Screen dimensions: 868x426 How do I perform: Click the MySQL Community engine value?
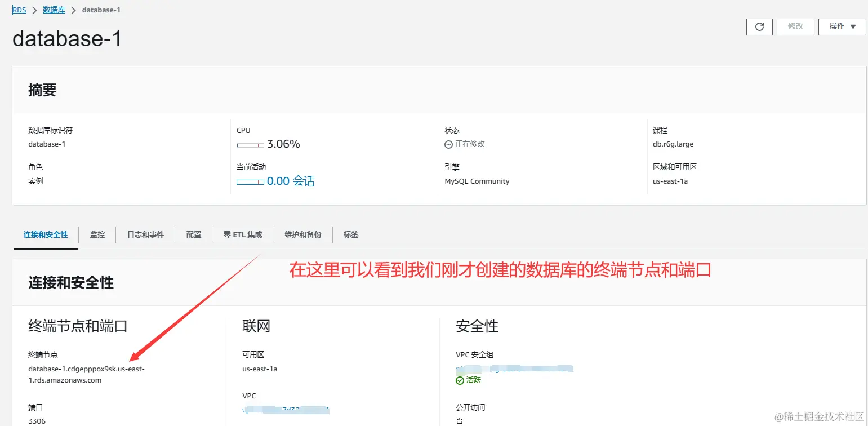[477, 181]
